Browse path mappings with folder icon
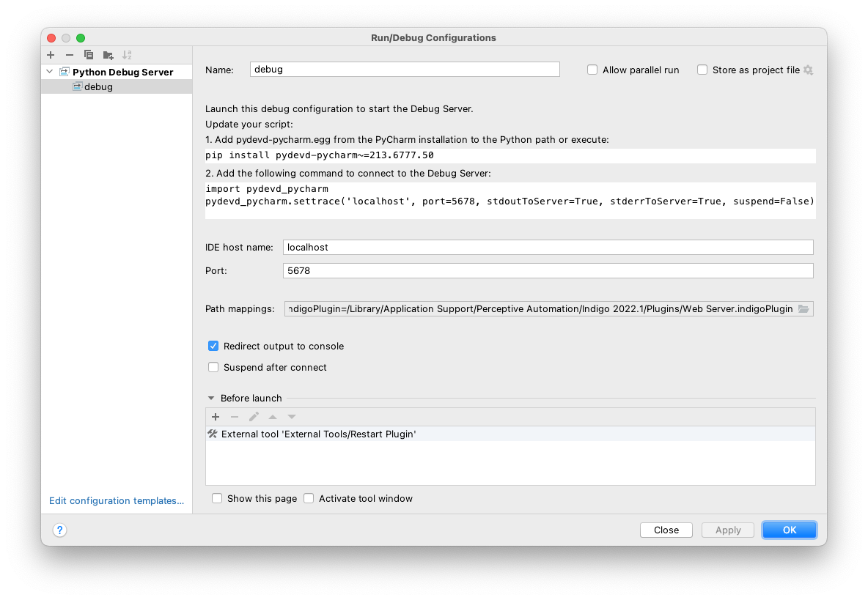 coord(803,308)
